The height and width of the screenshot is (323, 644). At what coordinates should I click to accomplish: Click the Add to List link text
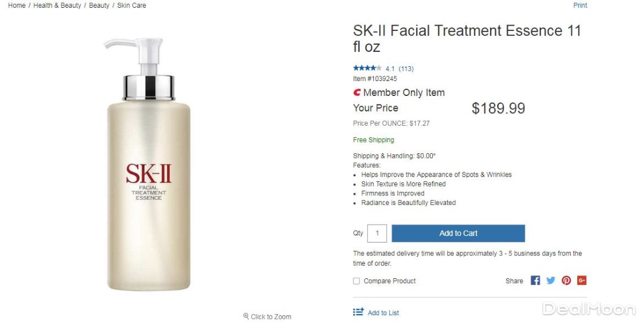click(383, 313)
